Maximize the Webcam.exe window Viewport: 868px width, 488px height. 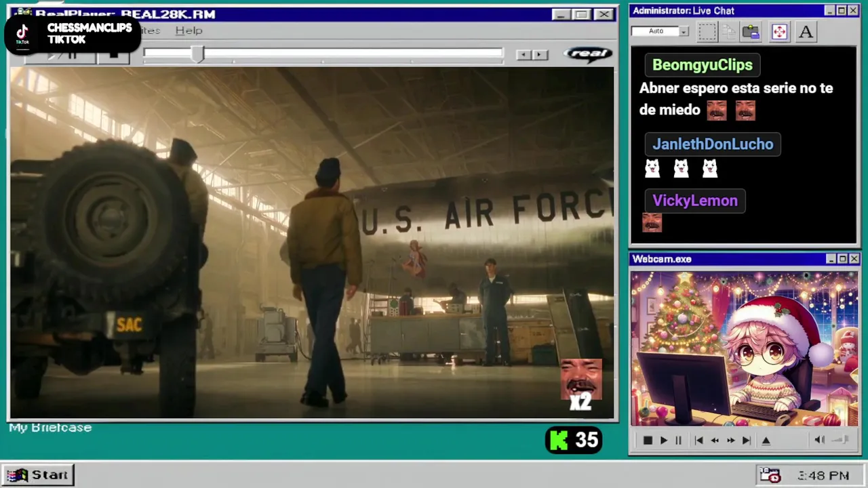[x=843, y=259]
